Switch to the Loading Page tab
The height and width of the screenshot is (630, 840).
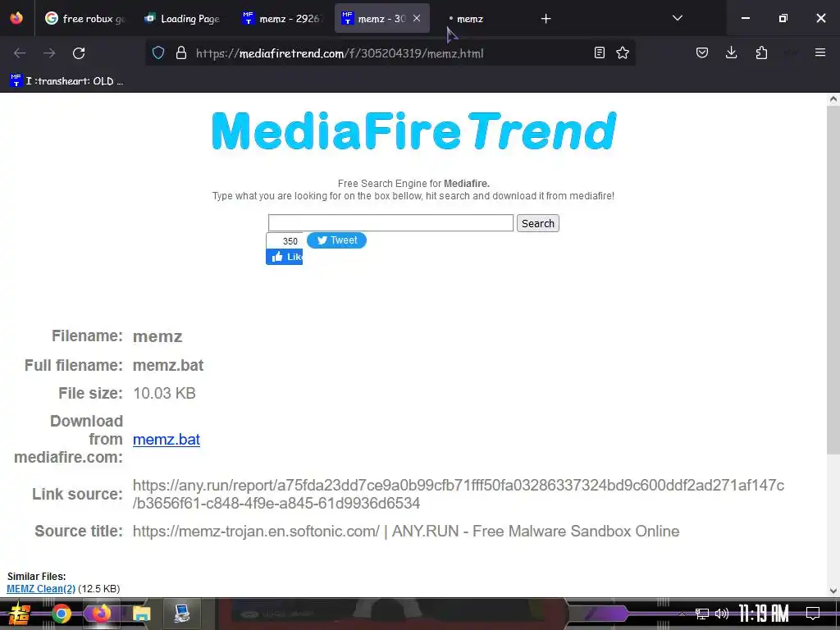(x=182, y=19)
